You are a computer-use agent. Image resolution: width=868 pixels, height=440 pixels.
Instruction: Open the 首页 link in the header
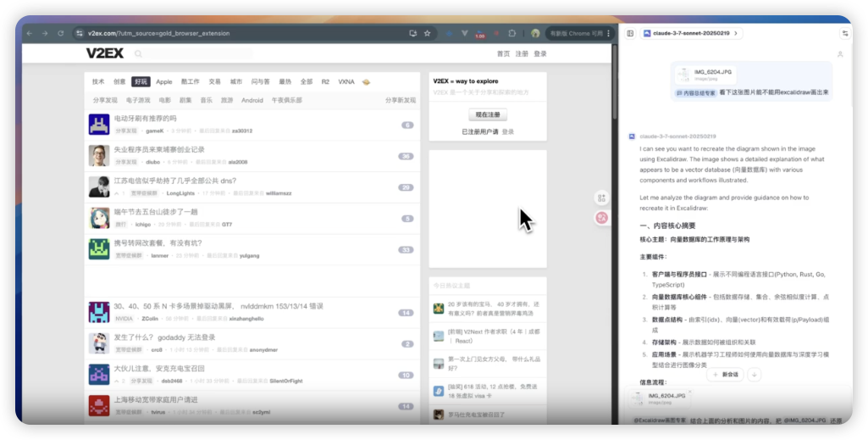coord(503,53)
